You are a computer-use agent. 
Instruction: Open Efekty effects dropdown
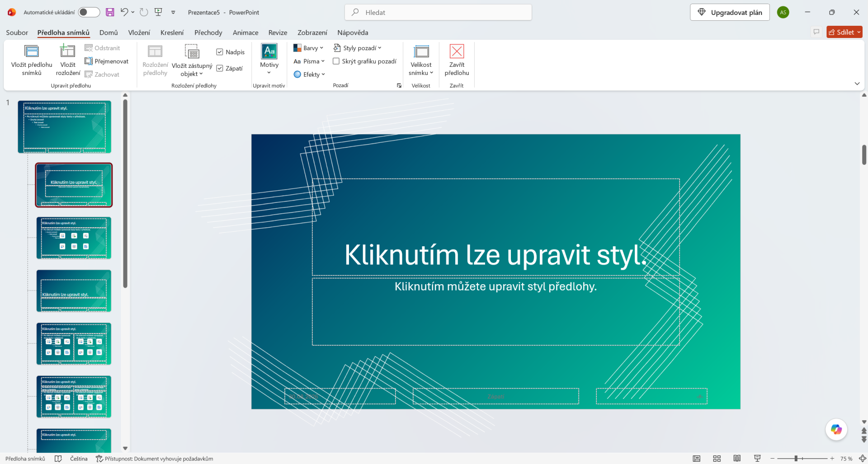coord(309,75)
